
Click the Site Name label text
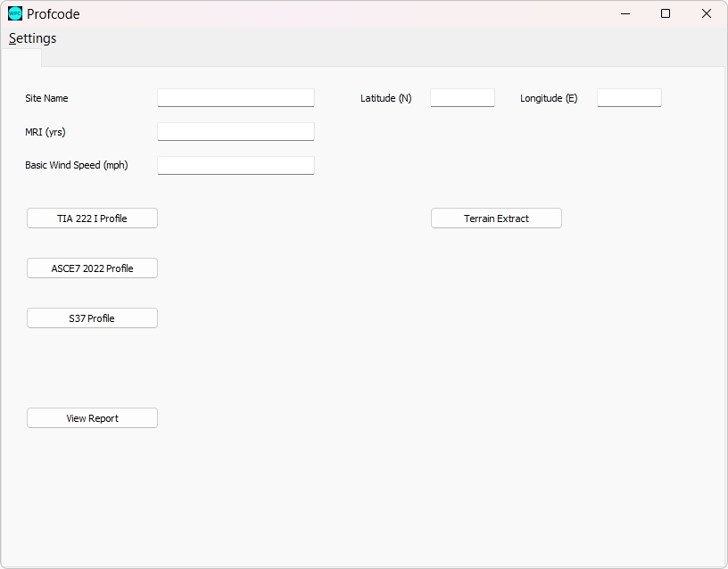tap(46, 98)
